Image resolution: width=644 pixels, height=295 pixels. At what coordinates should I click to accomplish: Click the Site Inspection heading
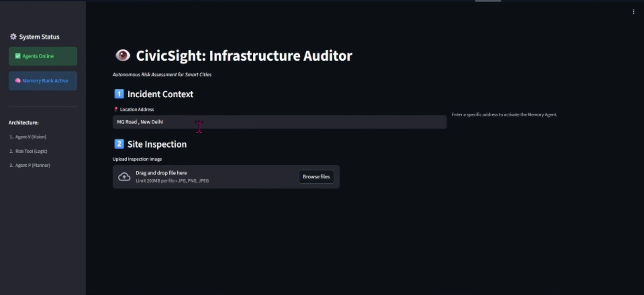157,144
